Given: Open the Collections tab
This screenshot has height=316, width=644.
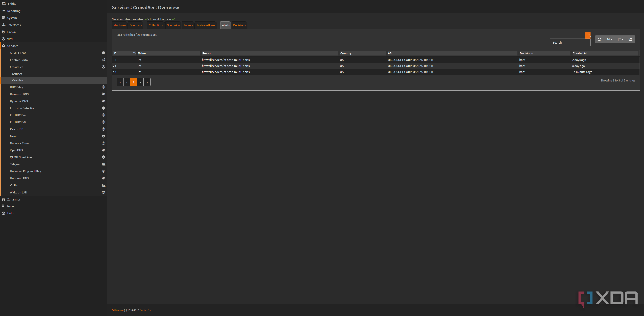Looking at the screenshot, I should pyautogui.click(x=156, y=25).
